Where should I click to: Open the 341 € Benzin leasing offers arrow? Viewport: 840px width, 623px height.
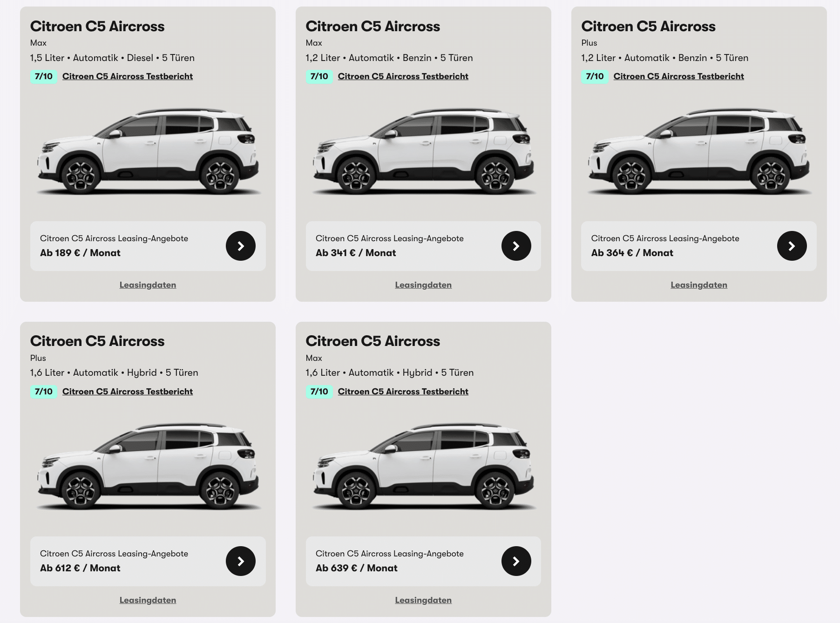[516, 246]
